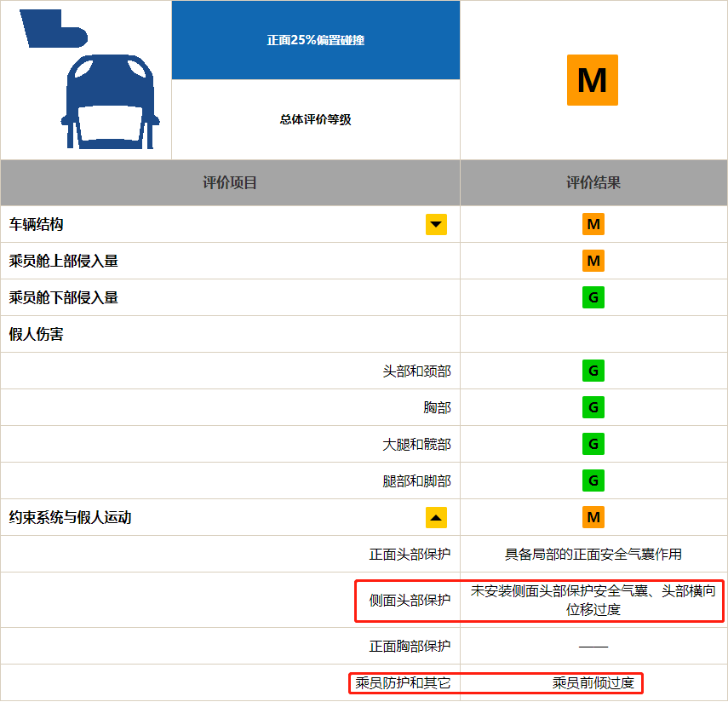Viewport: 728px width, 702px height.
Task: Click the 乘员前倾过度 result text
Action: (x=593, y=683)
